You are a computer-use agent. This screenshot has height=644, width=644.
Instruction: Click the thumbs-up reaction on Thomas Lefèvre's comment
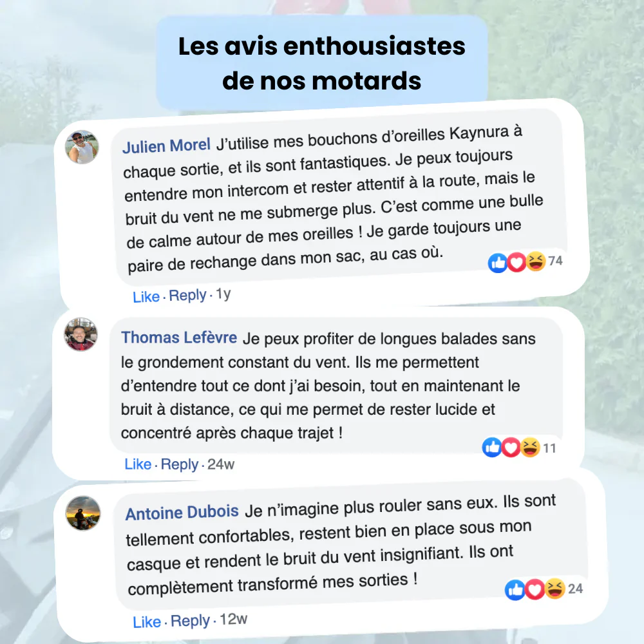[x=492, y=448]
